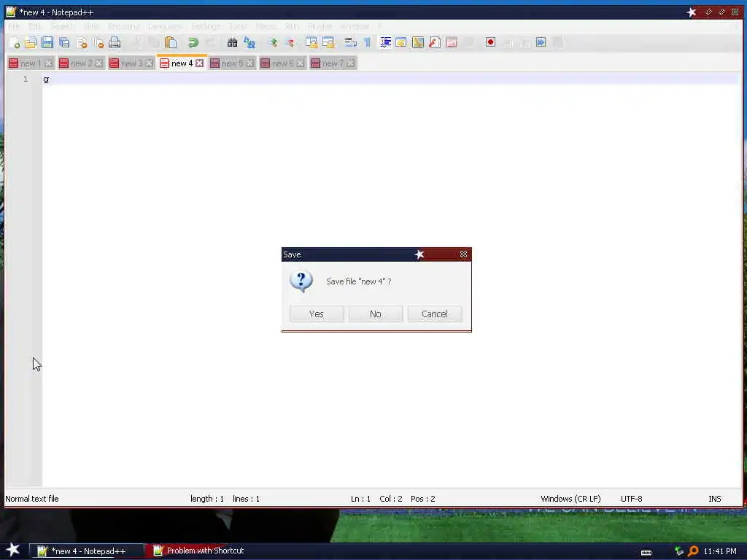Close the new 5 tab

pos(250,63)
